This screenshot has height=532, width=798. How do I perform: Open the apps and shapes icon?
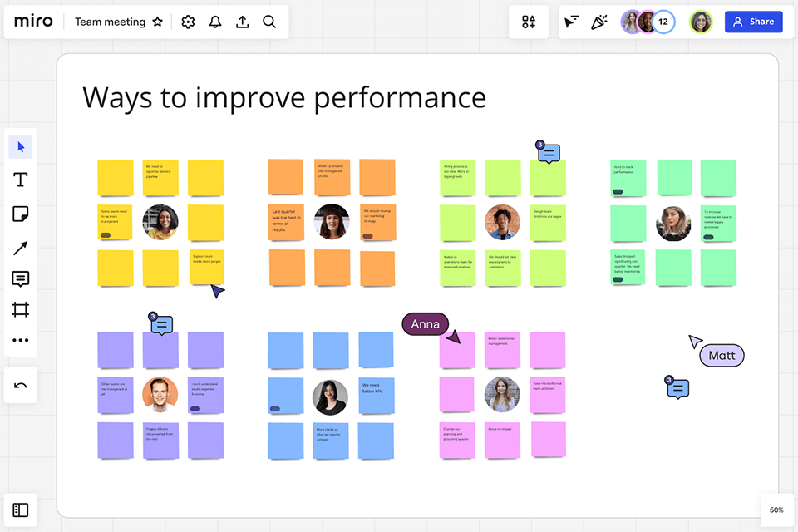point(529,22)
